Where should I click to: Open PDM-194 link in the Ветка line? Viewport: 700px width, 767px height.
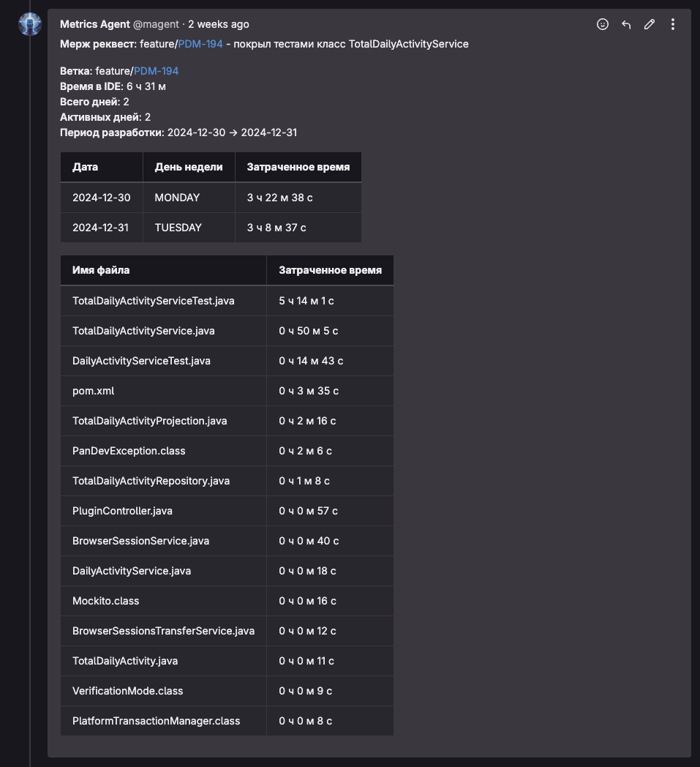[156, 71]
